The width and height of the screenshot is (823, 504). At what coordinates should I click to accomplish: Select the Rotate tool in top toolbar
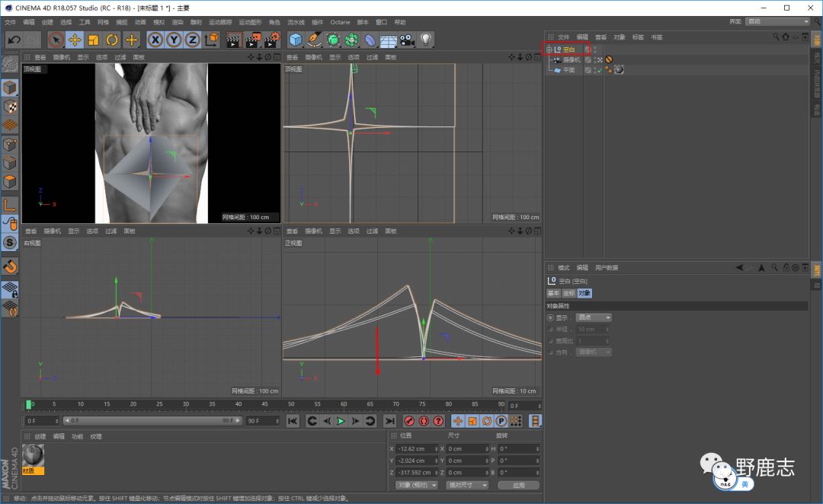[112, 40]
